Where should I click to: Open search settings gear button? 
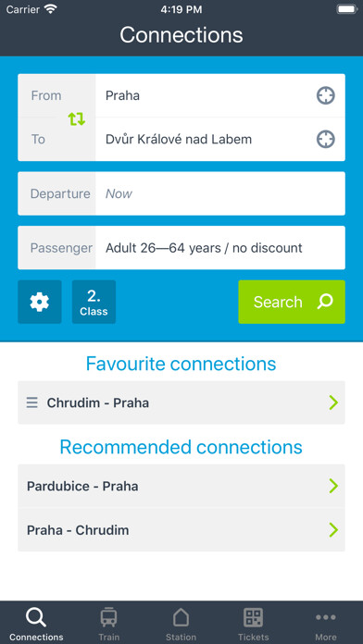coord(40,302)
